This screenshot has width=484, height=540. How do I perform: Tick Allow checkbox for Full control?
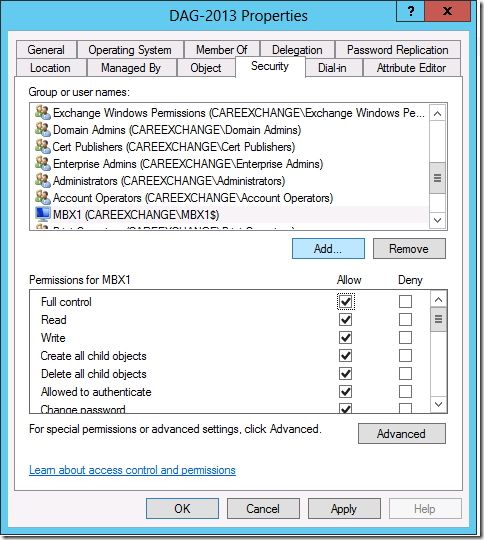tap(346, 302)
